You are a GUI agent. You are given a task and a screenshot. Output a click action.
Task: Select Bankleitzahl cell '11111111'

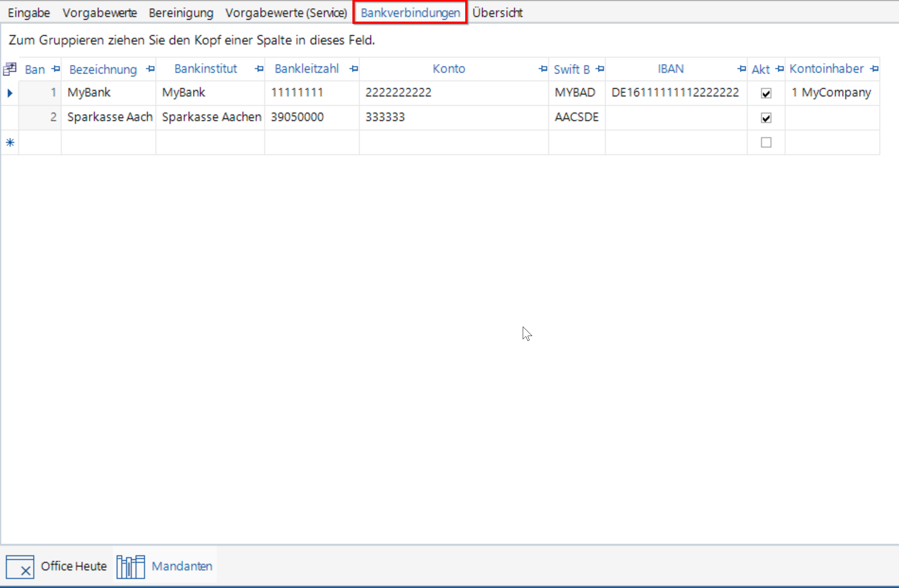[312, 93]
